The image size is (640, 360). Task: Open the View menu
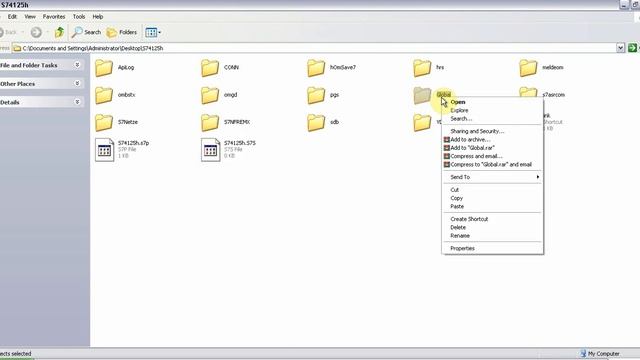pos(30,17)
